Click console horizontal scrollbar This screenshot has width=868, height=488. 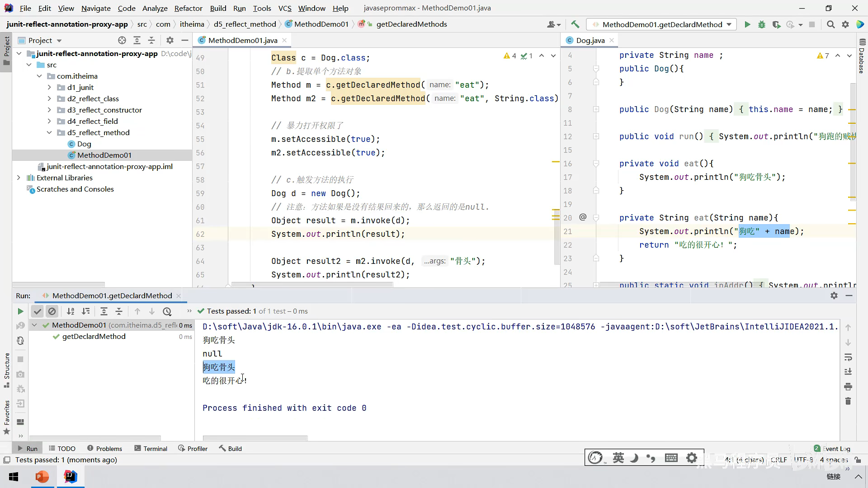point(255,438)
